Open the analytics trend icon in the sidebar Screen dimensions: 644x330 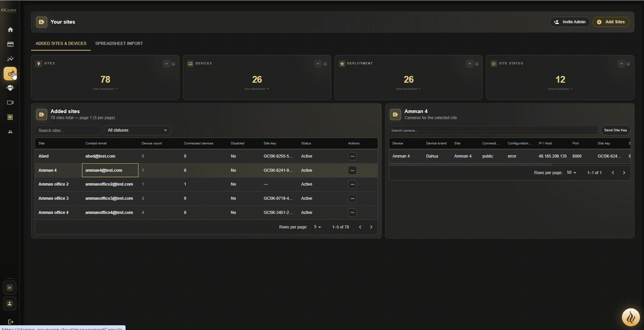(x=10, y=59)
